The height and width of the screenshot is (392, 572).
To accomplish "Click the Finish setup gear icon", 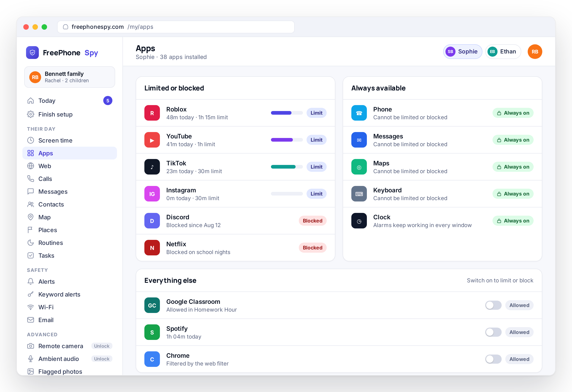I will (31, 114).
